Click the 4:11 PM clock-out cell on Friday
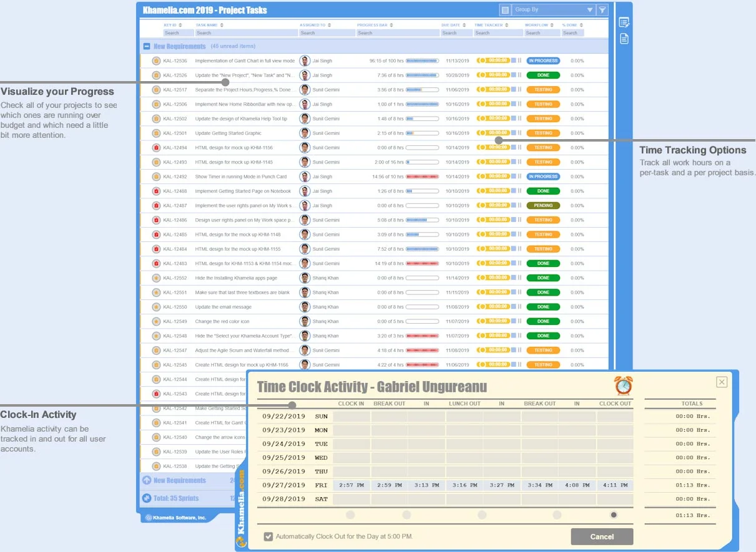The width and height of the screenshot is (756, 552). 615,485
